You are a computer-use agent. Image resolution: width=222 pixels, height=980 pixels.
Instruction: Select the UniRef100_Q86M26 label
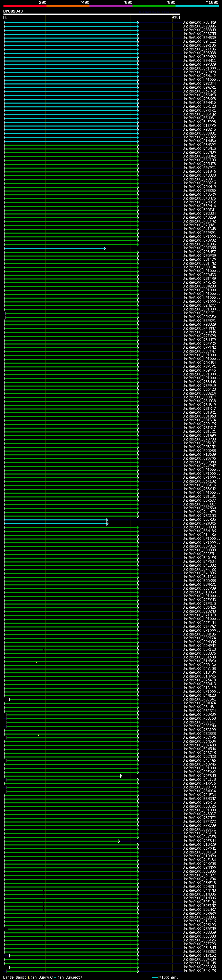[x=199, y=607]
